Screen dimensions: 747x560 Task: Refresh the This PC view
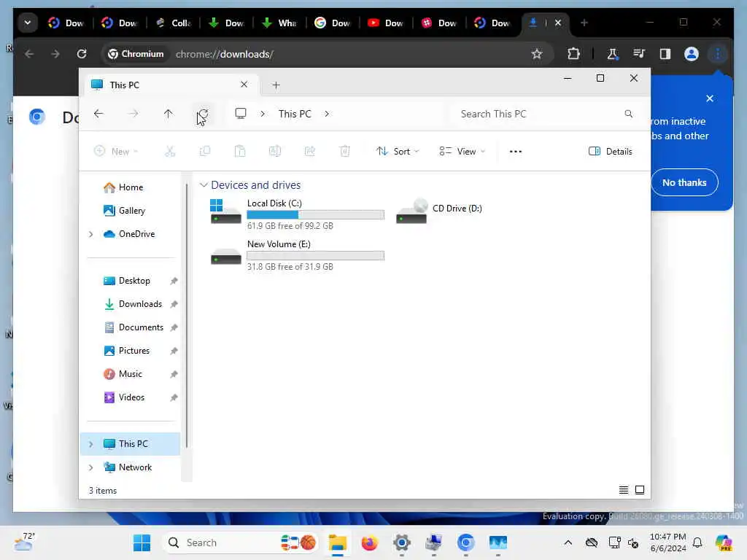[x=203, y=114]
